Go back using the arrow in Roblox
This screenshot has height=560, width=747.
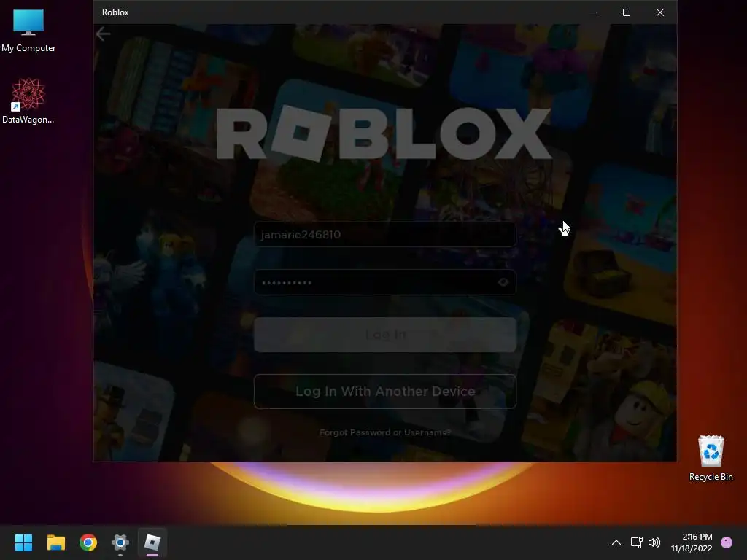(x=103, y=34)
